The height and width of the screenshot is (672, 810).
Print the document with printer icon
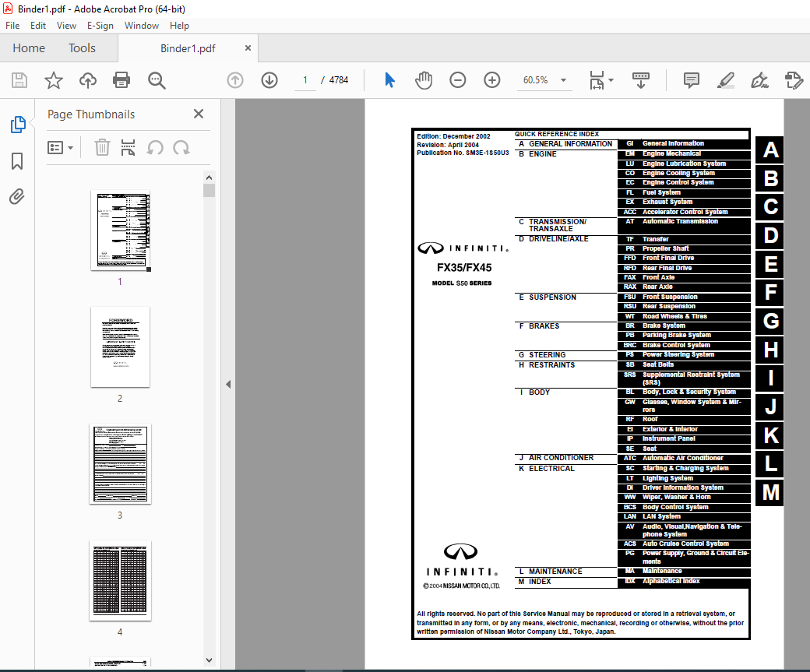coord(121,80)
